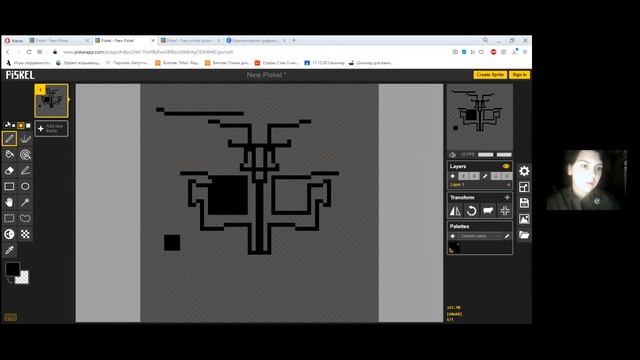
Task: Open the browser tab search magnifier
Action: coord(485,40)
